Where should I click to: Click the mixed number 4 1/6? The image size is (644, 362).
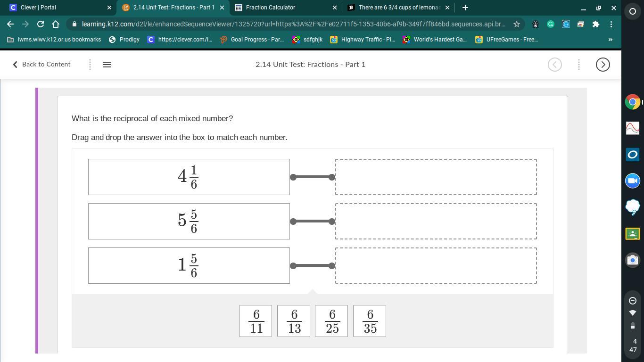[x=189, y=177]
